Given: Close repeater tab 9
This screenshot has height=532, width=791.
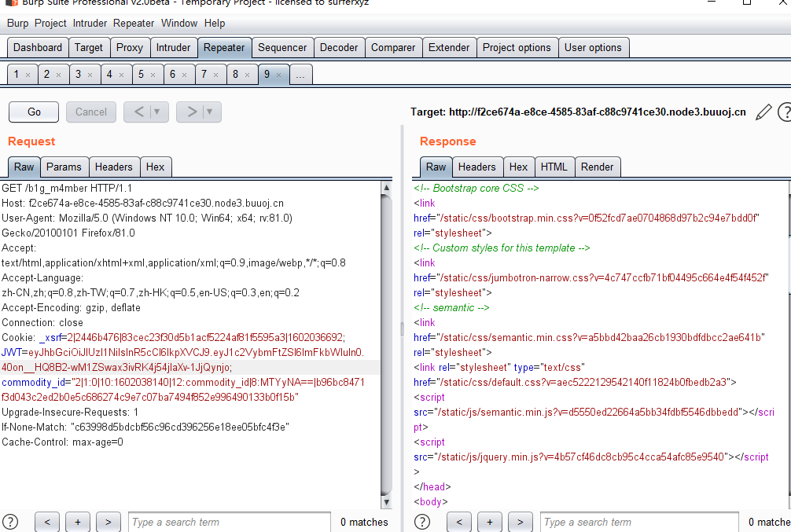Looking at the screenshot, I should 278,75.
